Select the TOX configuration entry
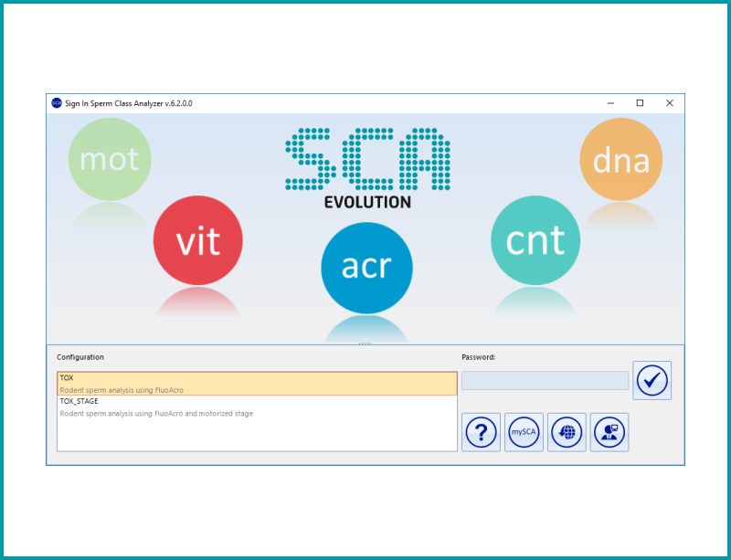Screen dimensions: 731x560 [x=257, y=384]
